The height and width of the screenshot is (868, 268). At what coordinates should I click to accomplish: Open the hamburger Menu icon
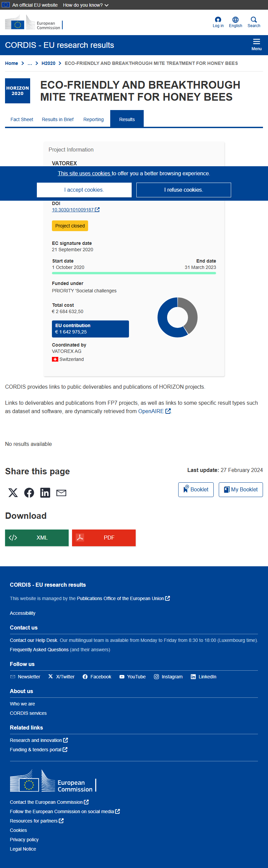coord(257,45)
